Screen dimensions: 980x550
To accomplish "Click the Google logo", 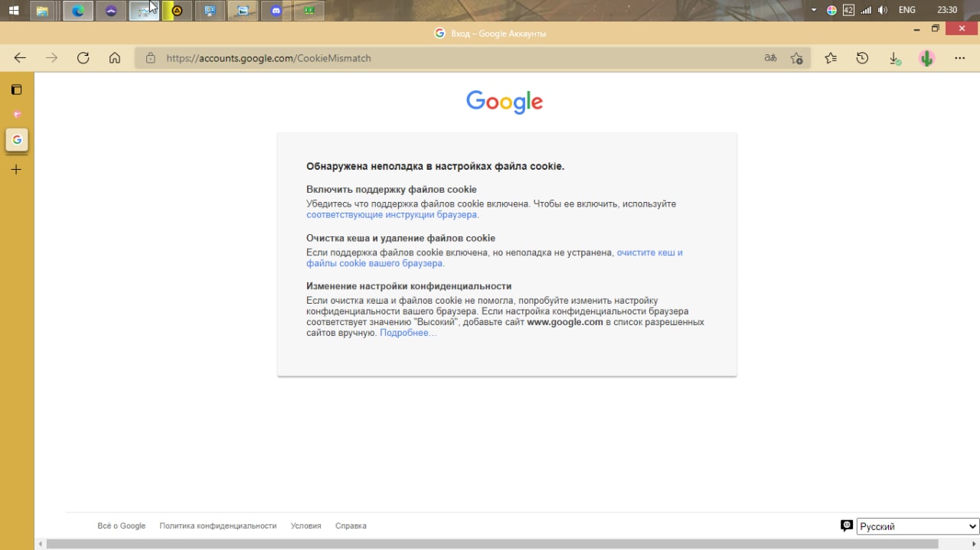I will tap(505, 102).
